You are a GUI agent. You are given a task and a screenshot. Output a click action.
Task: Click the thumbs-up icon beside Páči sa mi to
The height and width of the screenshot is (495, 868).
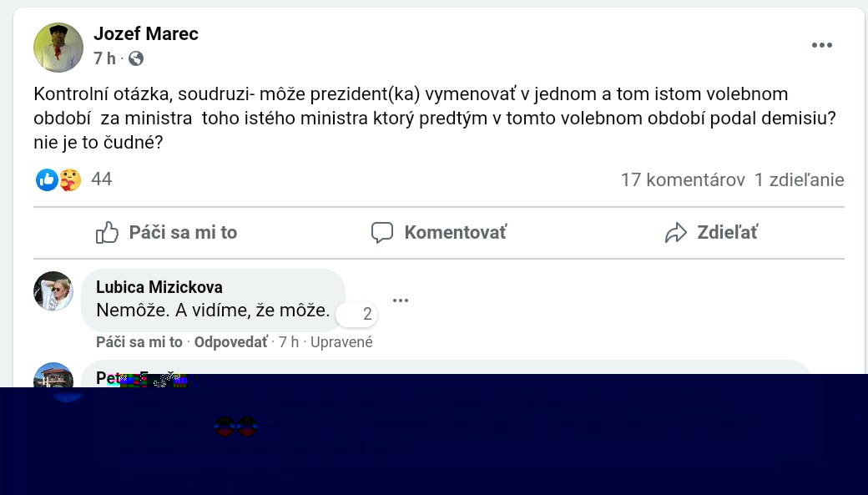(x=107, y=233)
